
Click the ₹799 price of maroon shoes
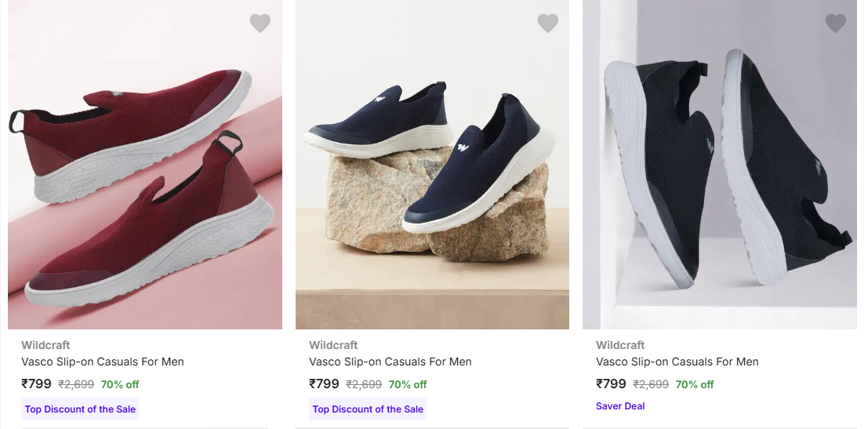[36, 384]
